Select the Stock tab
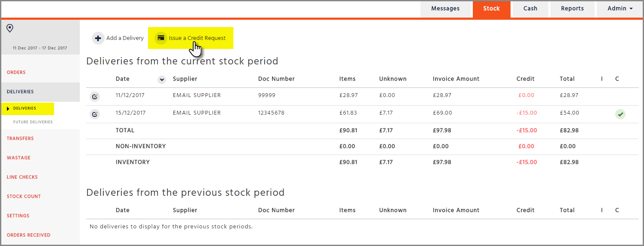Screen dimensions: 644x246 (x=491, y=9)
